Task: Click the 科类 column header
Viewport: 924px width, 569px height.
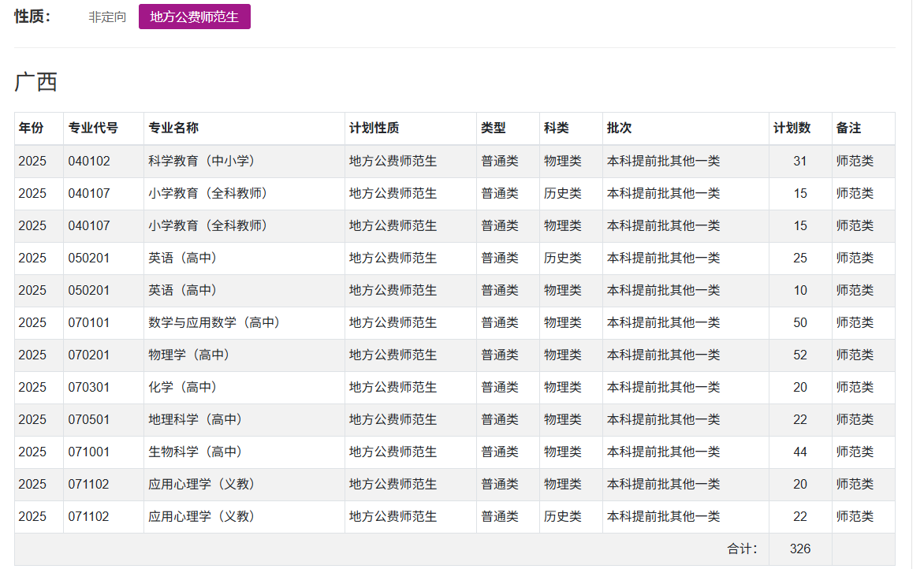Action: pyautogui.click(x=557, y=128)
